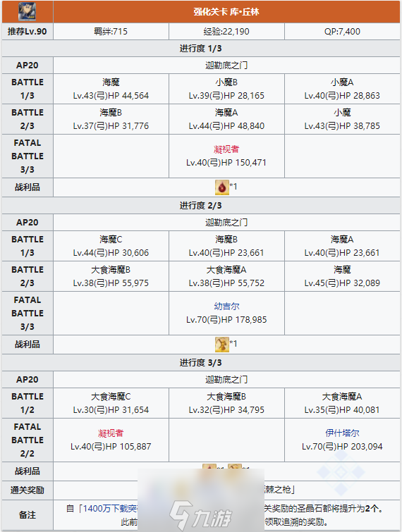Click the 经验:22,190 cell
The image size is (402, 532).
click(x=226, y=32)
